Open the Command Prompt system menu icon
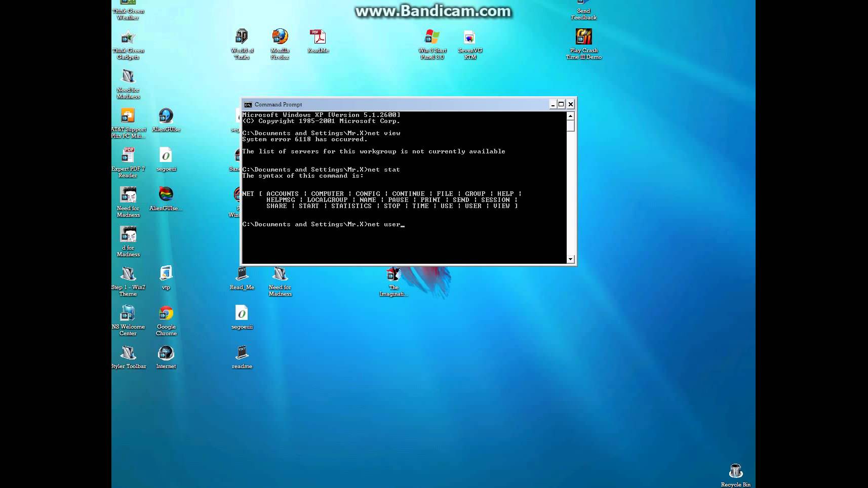Viewport: 868px width, 488px height. click(x=248, y=104)
